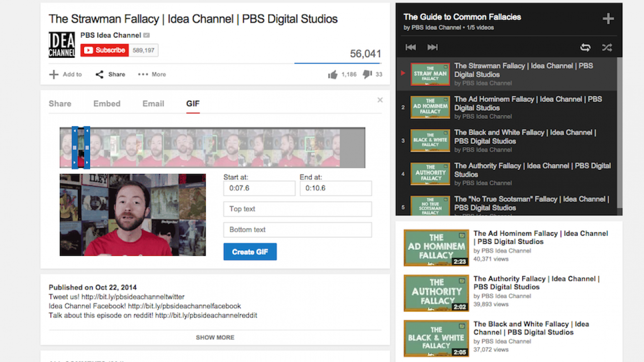The width and height of the screenshot is (644, 362).
Task: Click the 'Top text' input field
Action: 297,209
